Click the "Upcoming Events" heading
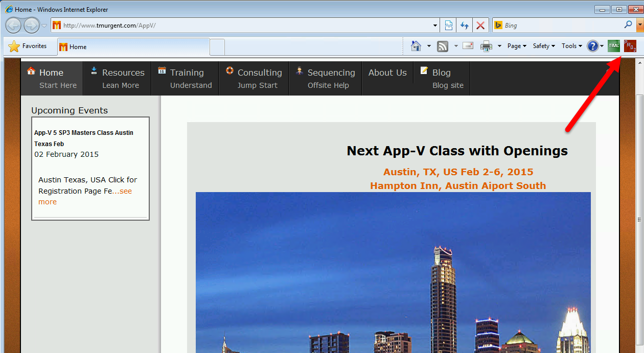Viewport: 644px width, 353px height. (70, 110)
